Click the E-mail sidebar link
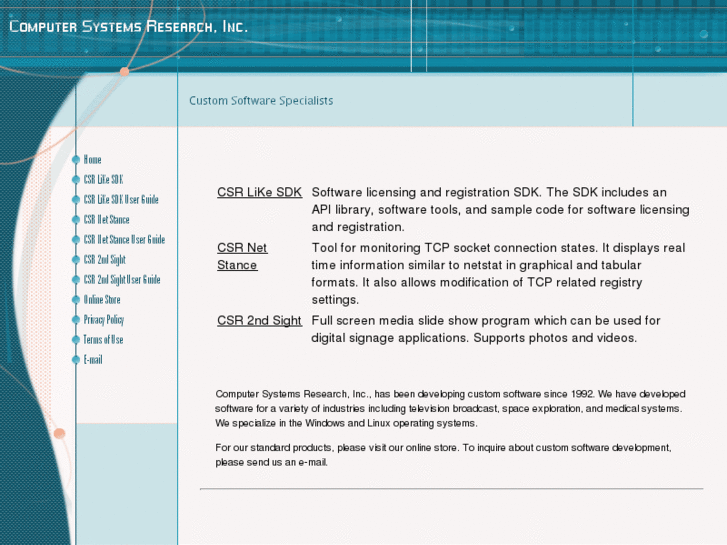The width and height of the screenshot is (727, 545). coord(93,359)
